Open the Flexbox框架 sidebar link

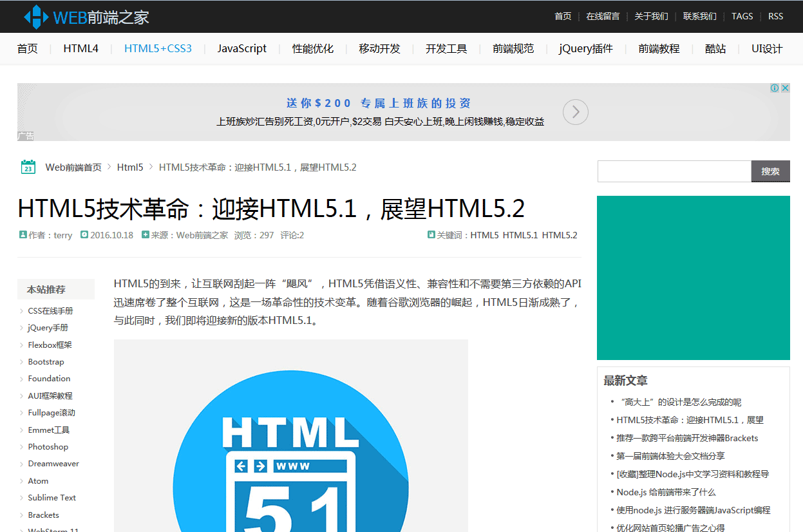click(x=50, y=345)
